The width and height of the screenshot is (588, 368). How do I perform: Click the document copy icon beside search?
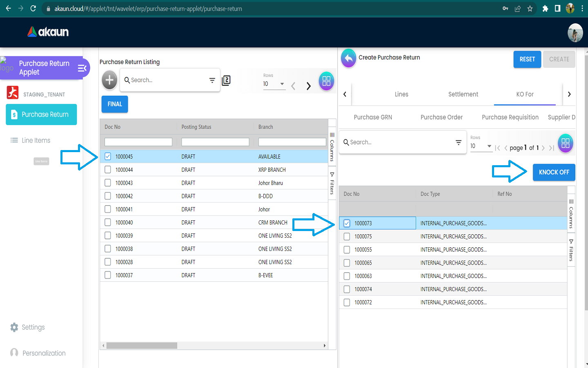click(x=226, y=81)
